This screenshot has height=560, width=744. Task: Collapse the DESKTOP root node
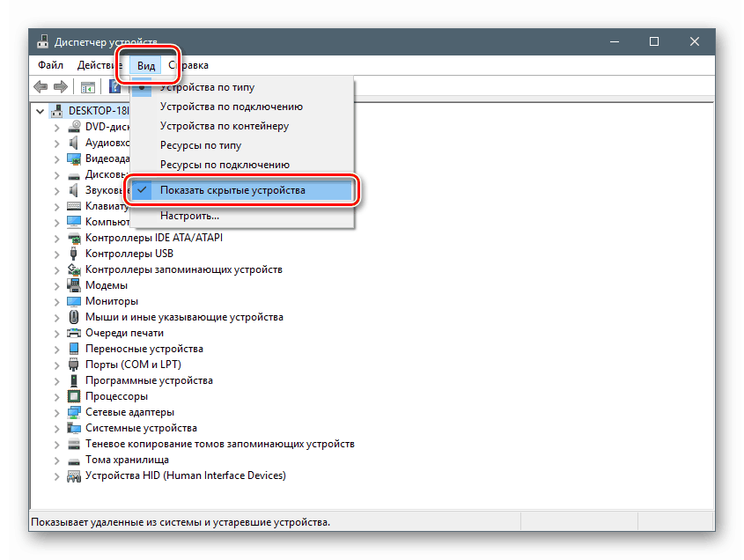[x=41, y=111]
